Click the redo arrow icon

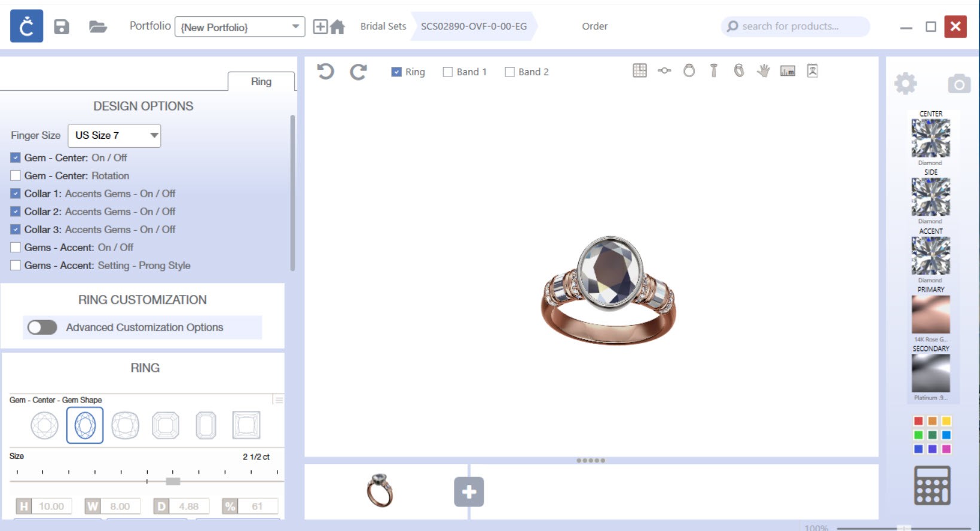click(x=358, y=72)
